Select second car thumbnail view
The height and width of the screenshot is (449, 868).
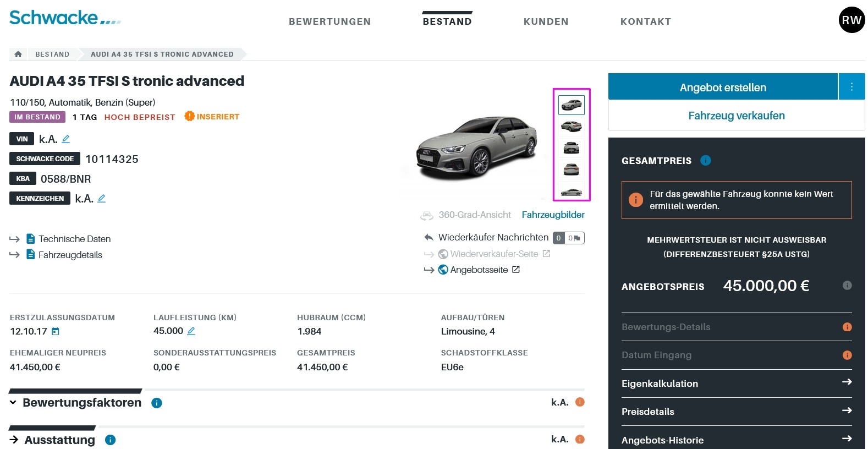572,127
